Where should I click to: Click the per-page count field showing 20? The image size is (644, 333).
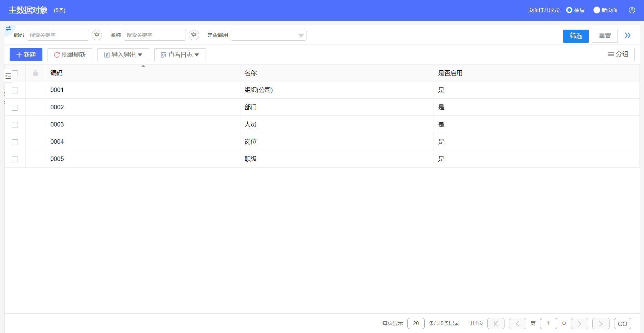416,323
